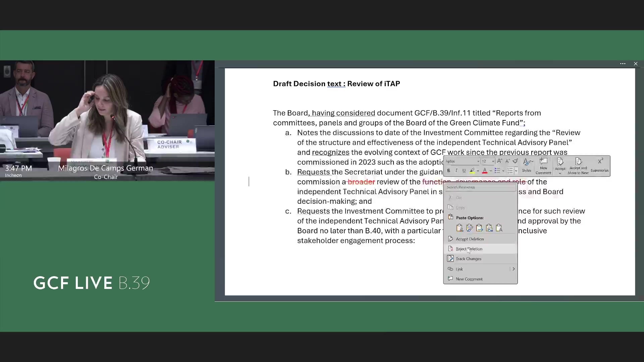Screen dimensions: 644x362
Task: Click the underlined word 'recognizes'
Action: click(331, 153)
